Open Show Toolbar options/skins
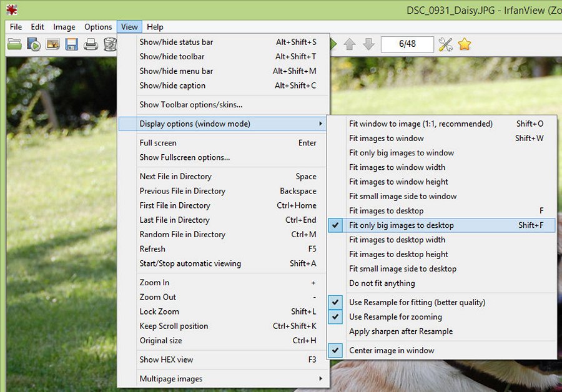Screen dimensions: 562x392 point(222,105)
